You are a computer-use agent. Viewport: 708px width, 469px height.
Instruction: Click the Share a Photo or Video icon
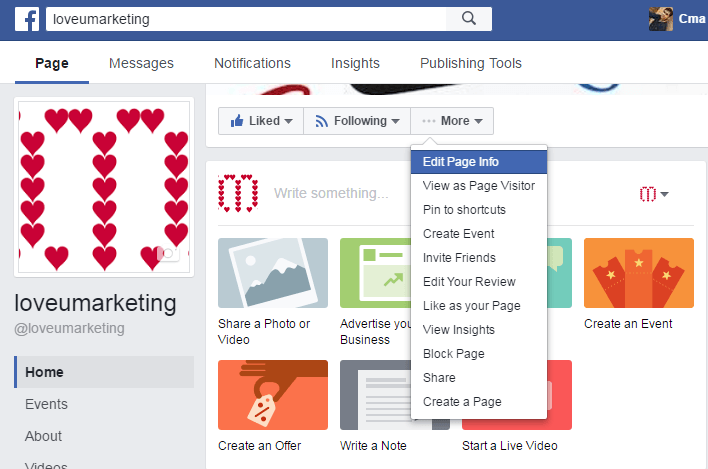pos(273,273)
